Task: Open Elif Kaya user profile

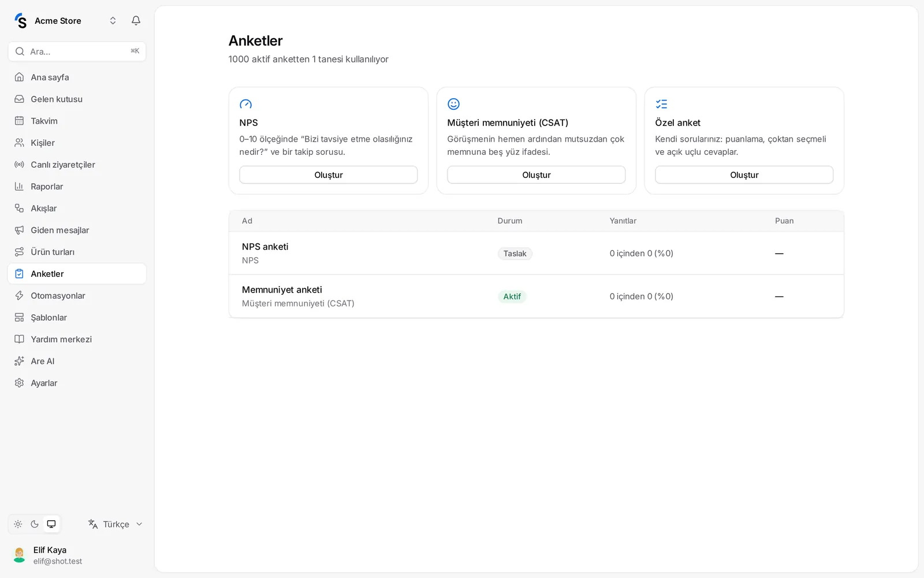Action: click(x=77, y=555)
